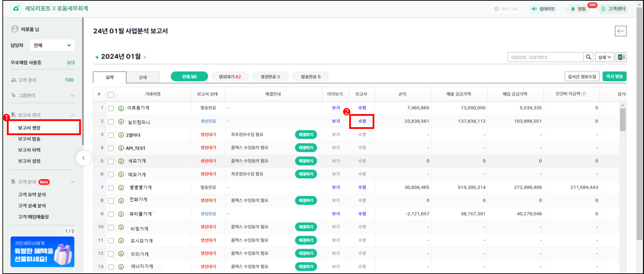Click the 즉시 발송 button
This screenshot has height=274, width=644.
(x=614, y=77)
